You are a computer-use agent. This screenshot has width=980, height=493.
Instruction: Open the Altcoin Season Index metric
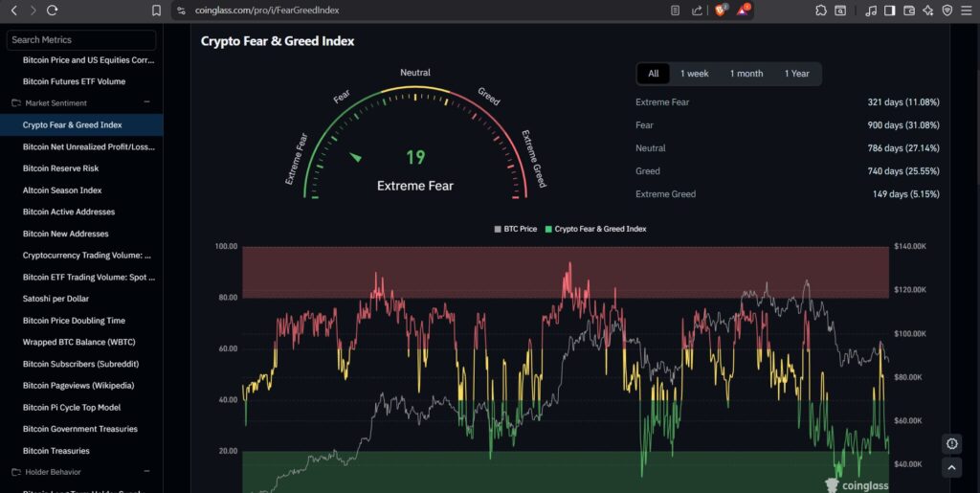coord(62,190)
